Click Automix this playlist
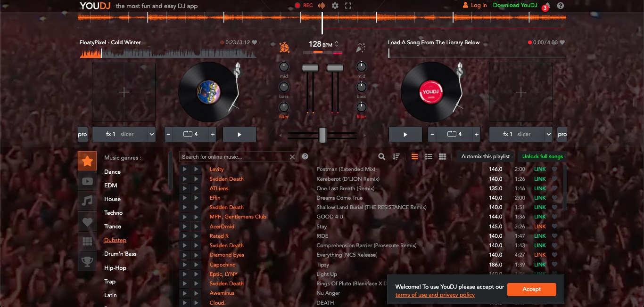644x307 pixels. coord(486,156)
